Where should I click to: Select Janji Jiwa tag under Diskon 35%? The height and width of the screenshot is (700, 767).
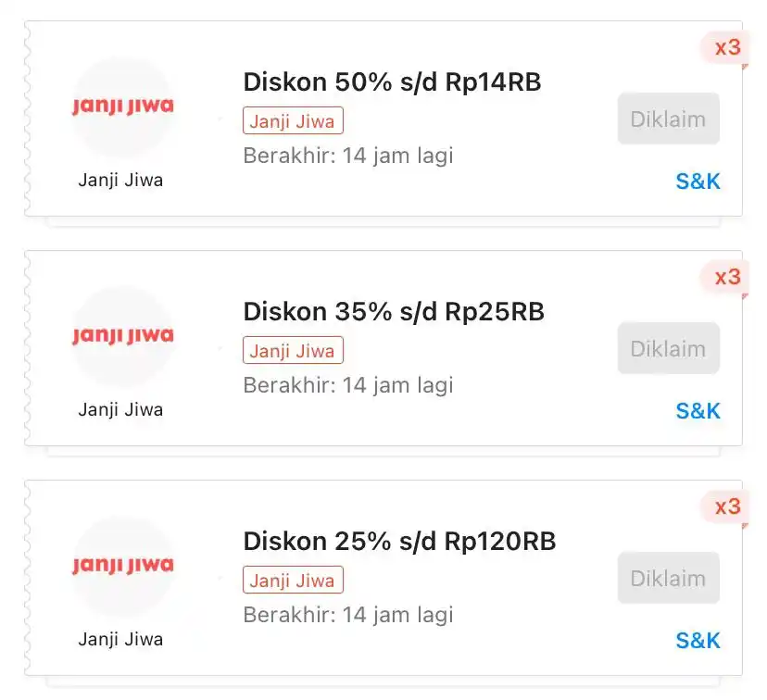point(293,351)
